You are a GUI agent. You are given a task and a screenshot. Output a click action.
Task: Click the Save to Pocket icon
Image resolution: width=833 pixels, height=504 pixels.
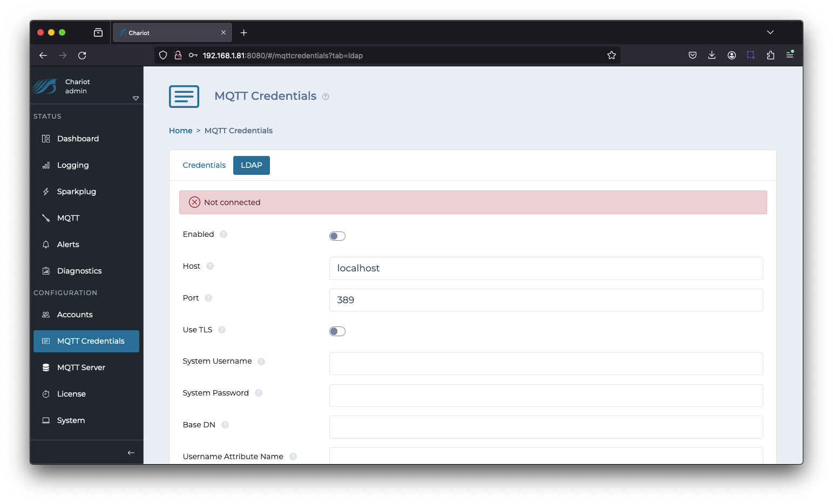[x=693, y=55]
